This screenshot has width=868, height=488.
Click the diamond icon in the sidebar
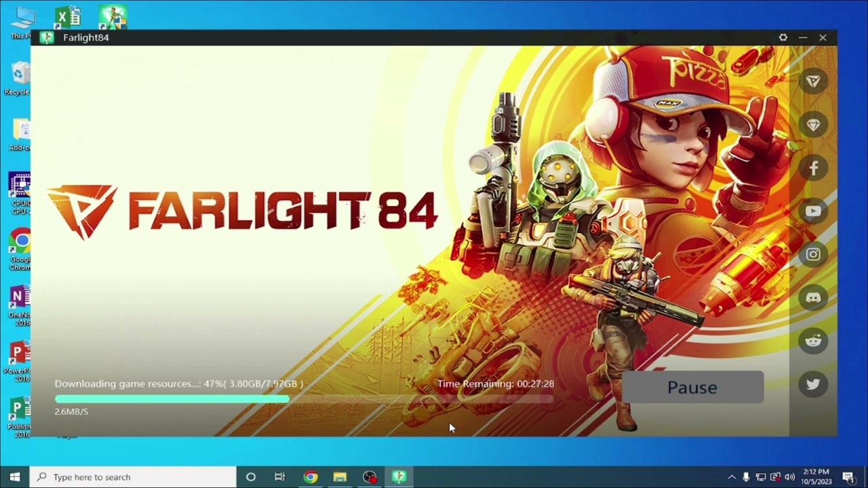click(x=813, y=125)
